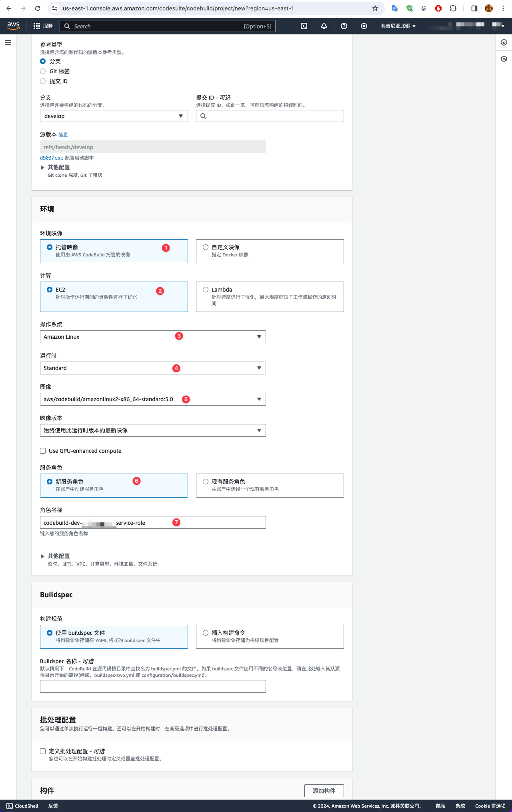Open the AWS services grid menu
The width and height of the screenshot is (512, 812).
[x=37, y=26]
